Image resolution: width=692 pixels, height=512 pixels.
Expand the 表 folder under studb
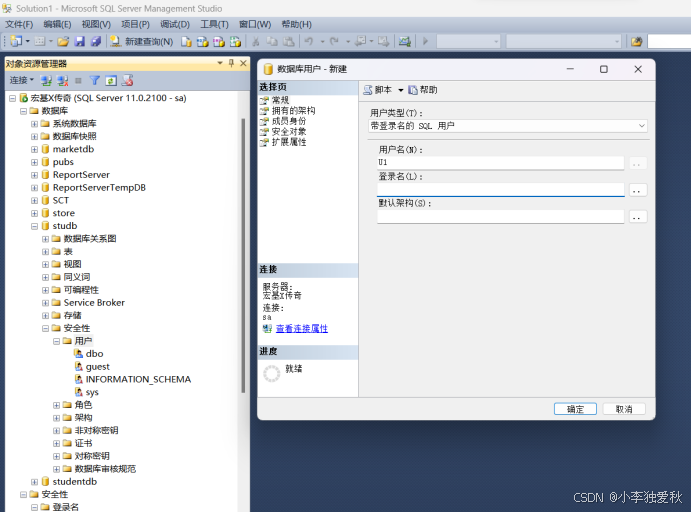(x=45, y=252)
